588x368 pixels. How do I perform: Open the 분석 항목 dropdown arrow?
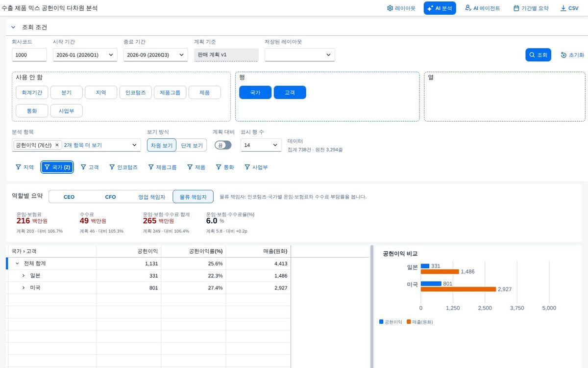point(135,145)
